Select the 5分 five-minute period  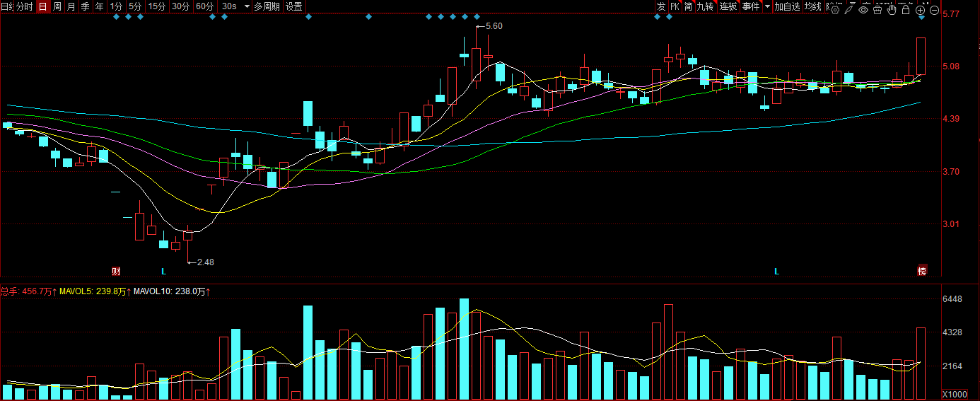click(x=135, y=6)
